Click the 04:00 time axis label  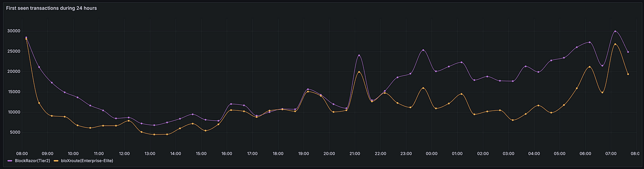point(534,153)
